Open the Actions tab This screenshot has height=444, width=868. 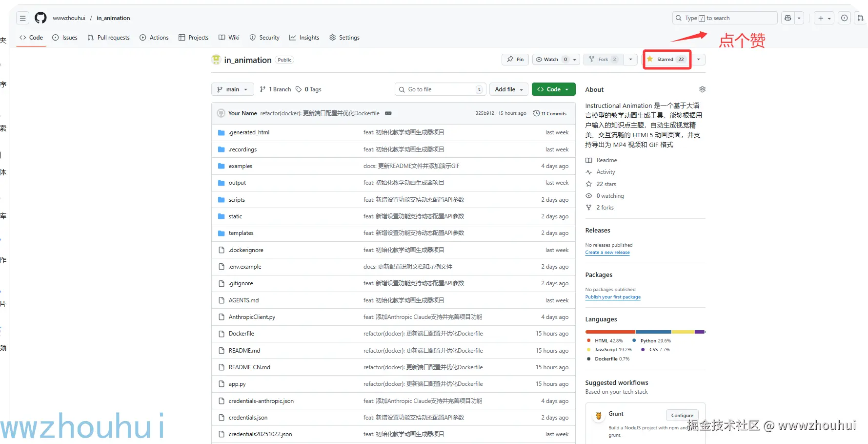tap(154, 38)
